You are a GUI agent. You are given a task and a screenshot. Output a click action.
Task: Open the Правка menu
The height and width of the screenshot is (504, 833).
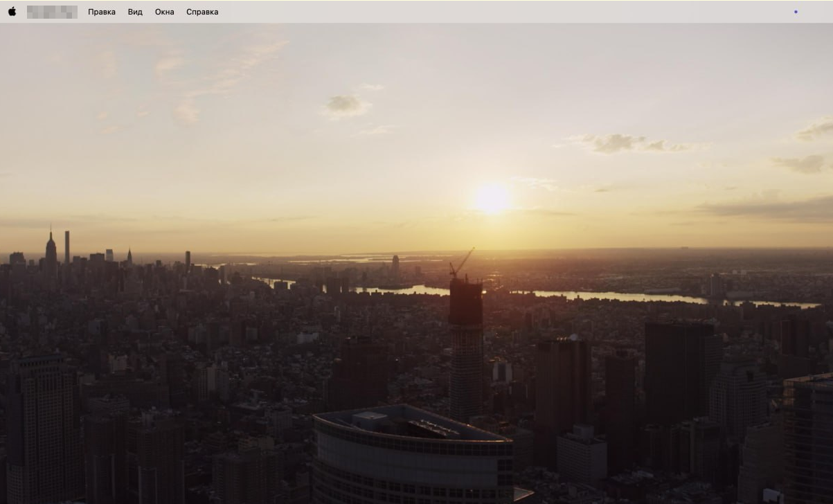coord(102,12)
